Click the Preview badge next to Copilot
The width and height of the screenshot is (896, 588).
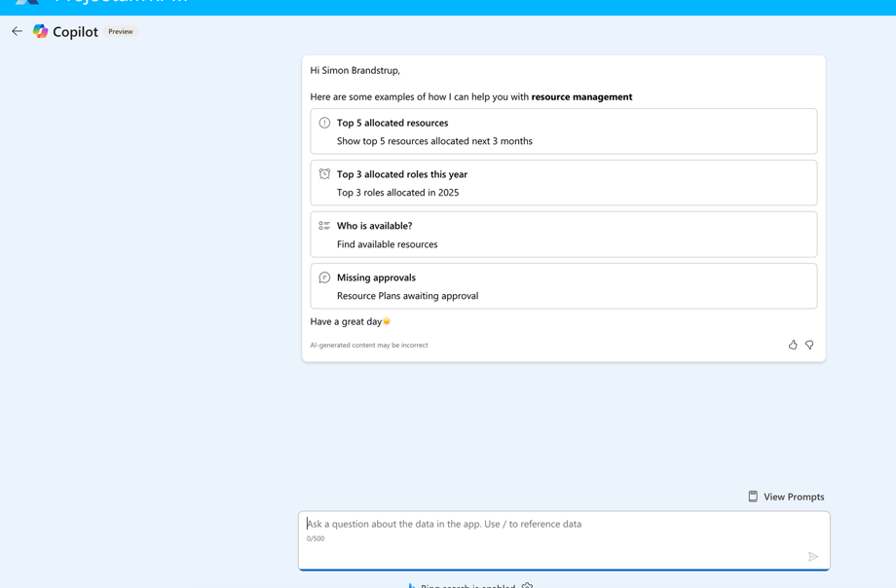[x=121, y=31]
